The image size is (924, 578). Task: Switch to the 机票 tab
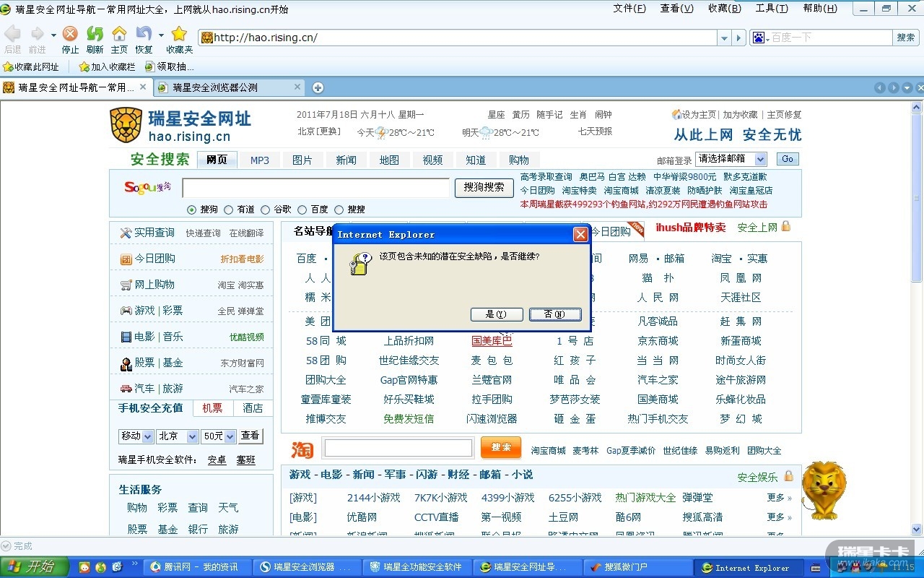[x=213, y=408]
